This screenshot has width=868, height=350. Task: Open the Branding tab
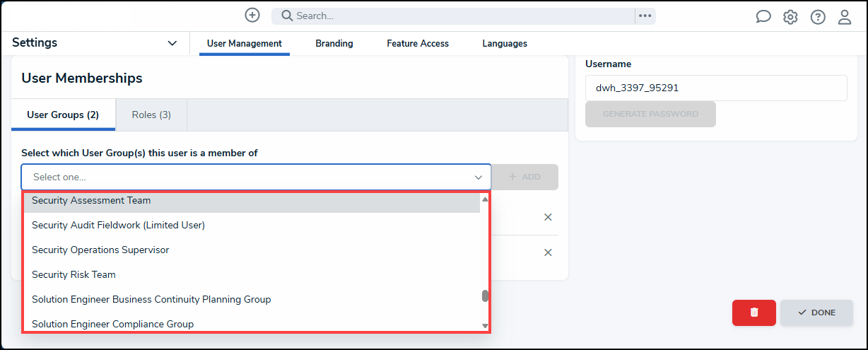334,43
